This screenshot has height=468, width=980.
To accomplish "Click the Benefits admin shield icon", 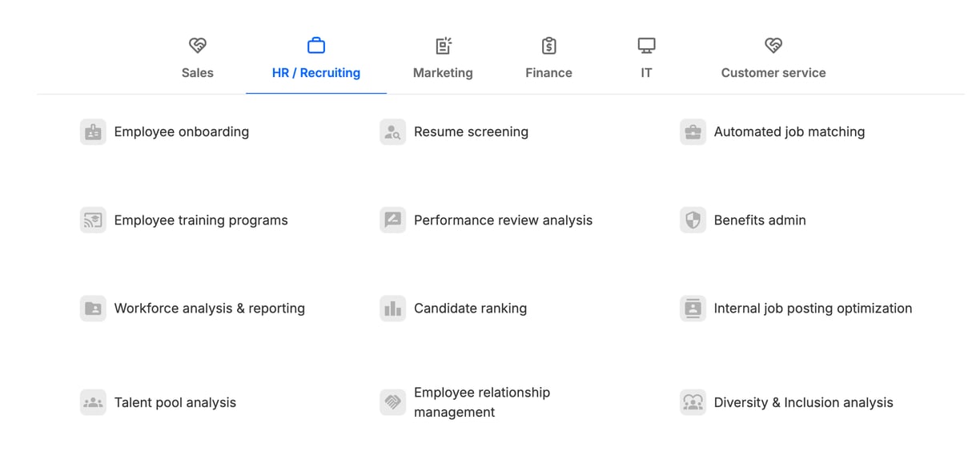I will [x=693, y=220].
